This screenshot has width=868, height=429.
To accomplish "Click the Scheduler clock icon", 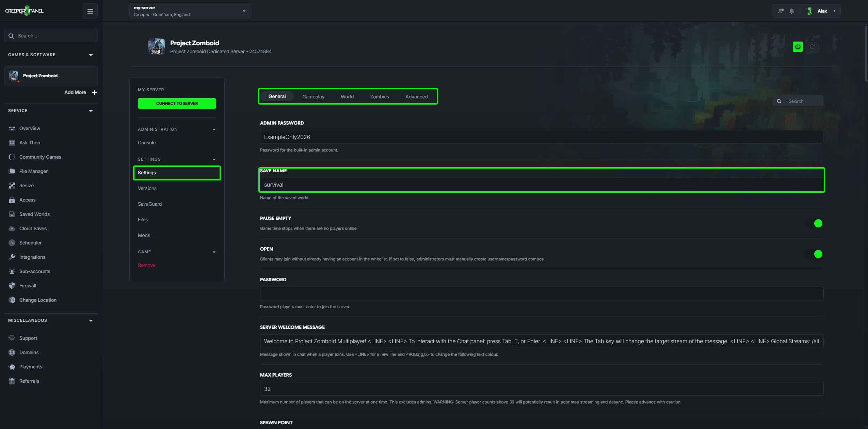I will tap(12, 243).
